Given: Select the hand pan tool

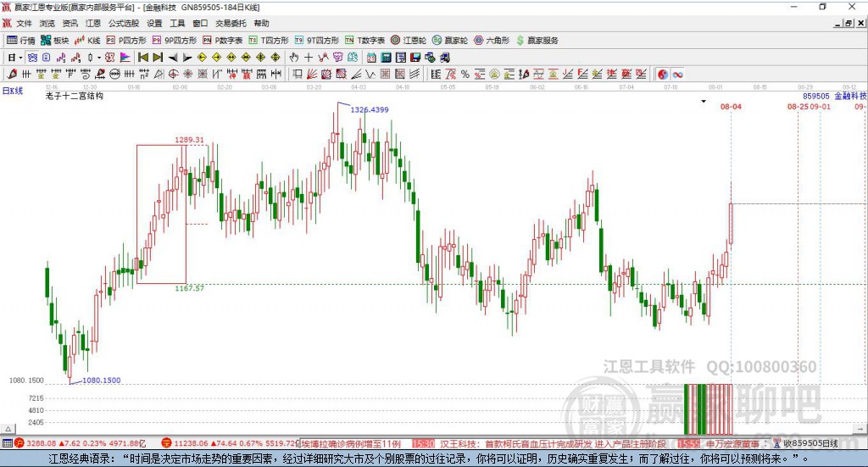Looking at the screenshot, I should point(293,58).
